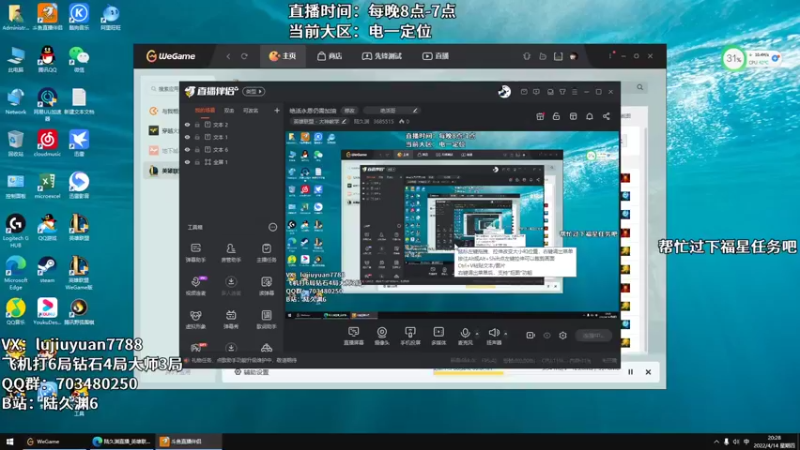
Task: Expand microphone options arrow
Action: (477, 334)
